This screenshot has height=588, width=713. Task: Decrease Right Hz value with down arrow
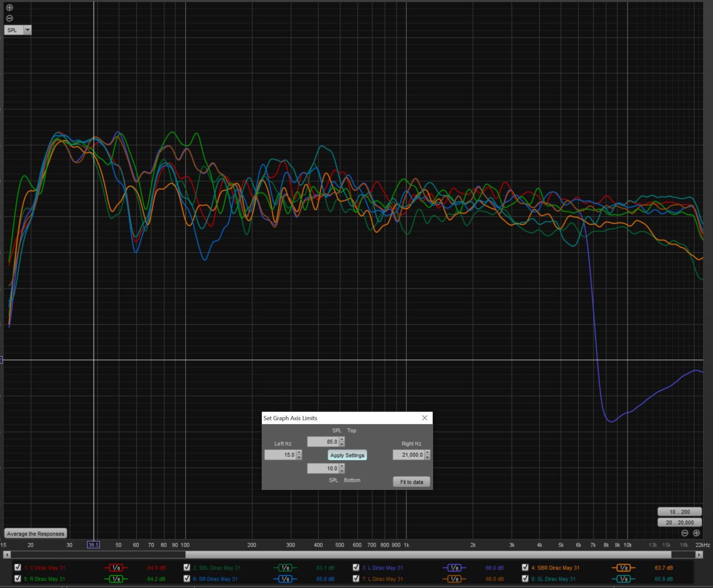pyautogui.click(x=427, y=457)
